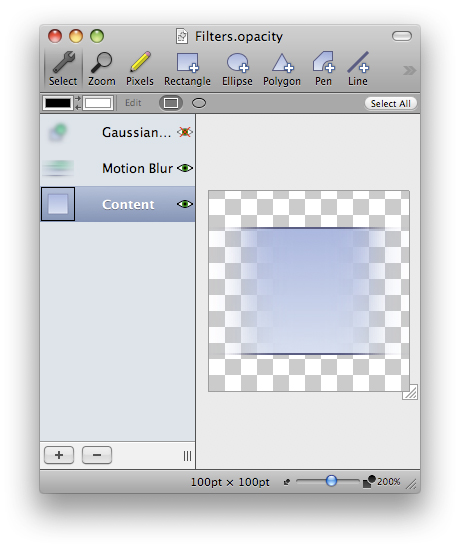Choose the Pen tool
Screen dimensions: 460x548
[x=323, y=69]
